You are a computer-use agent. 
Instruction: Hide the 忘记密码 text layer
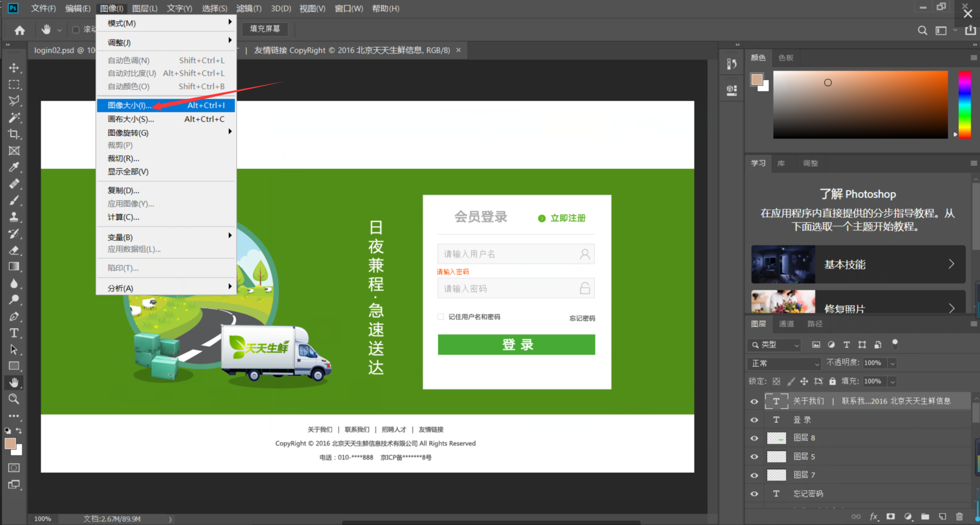point(754,494)
